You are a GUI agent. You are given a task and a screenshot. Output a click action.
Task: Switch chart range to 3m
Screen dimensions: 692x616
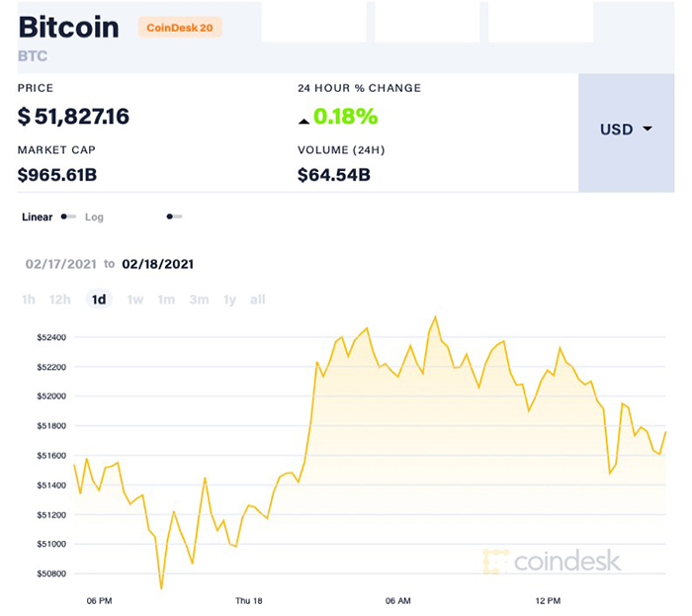coord(199,300)
